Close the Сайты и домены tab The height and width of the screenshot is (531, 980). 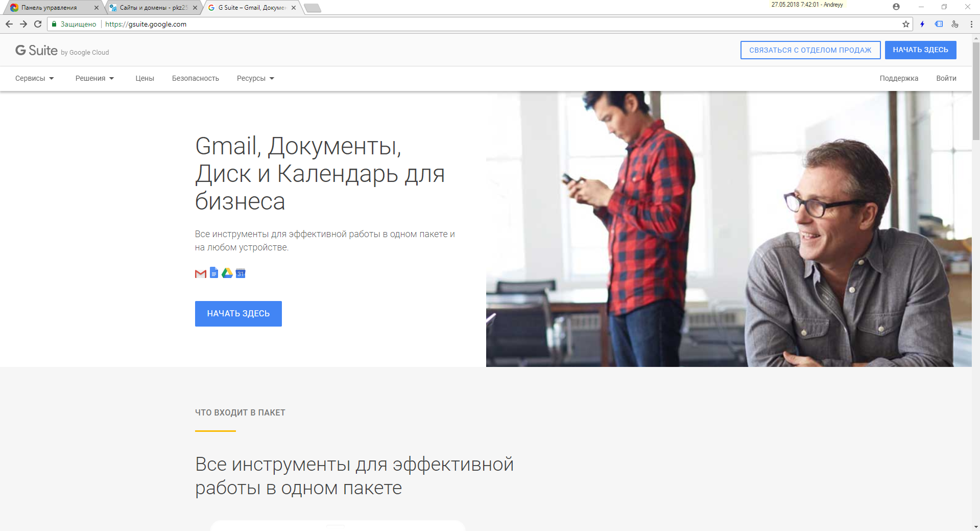point(195,8)
